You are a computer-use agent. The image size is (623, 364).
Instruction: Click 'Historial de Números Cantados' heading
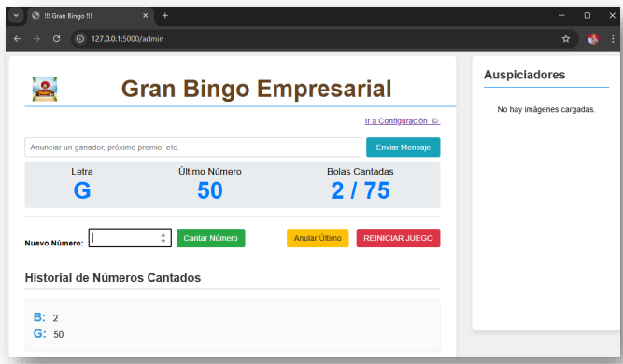click(113, 278)
